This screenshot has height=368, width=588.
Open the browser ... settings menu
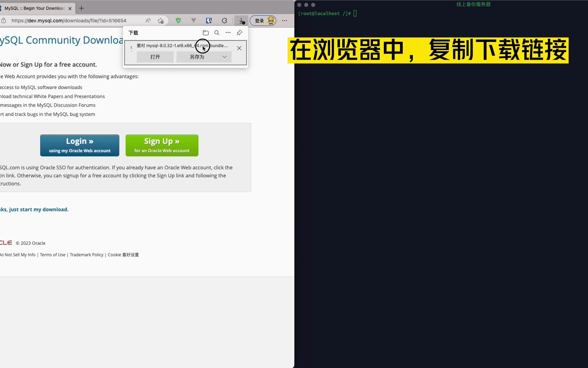coord(284,20)
